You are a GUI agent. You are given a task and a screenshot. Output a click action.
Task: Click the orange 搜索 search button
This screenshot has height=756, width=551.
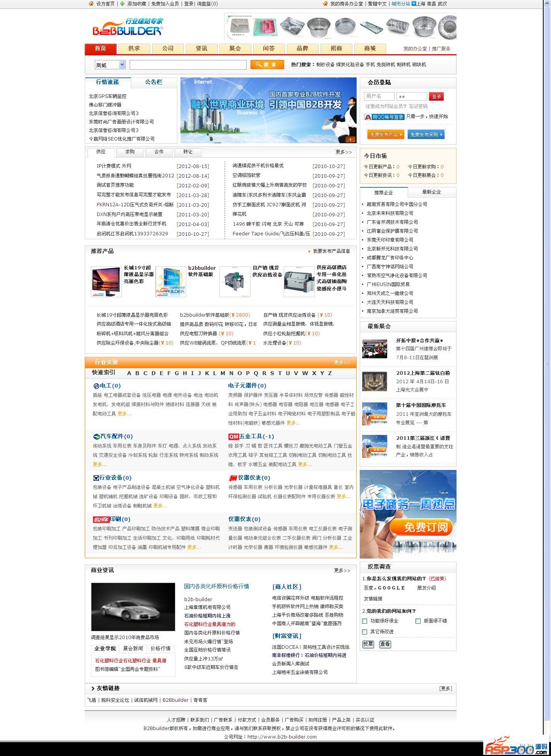tap(267, 65)
